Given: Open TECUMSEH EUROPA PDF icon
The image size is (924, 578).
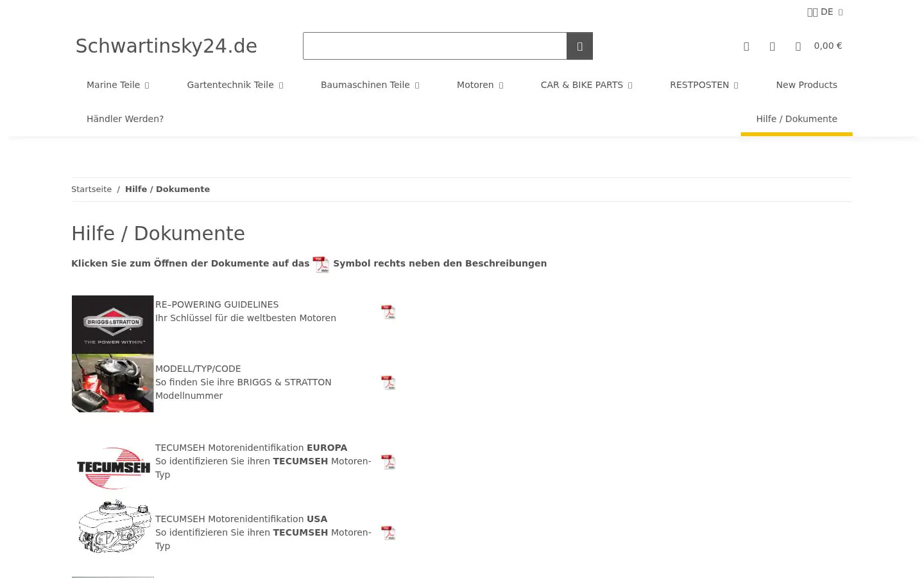Looking at the screenshot, I should coord(388,462).
